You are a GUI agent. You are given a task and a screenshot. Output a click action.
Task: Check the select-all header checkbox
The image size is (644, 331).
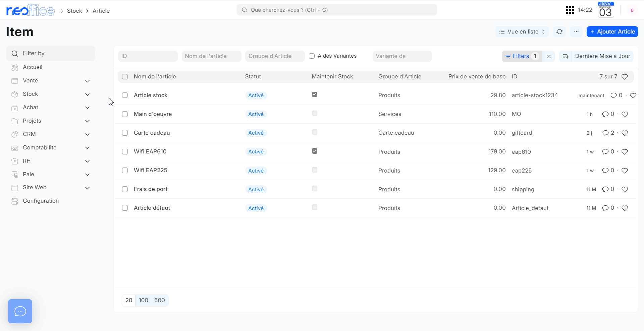[125, 77]
